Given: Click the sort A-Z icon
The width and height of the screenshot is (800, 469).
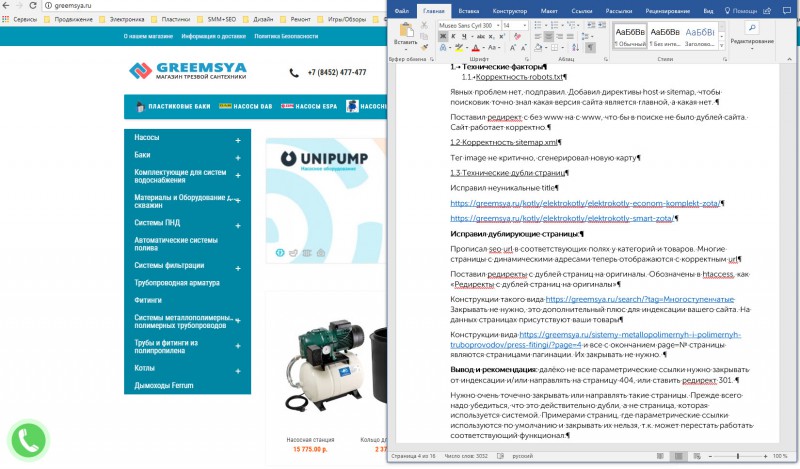Looking at the screenshot, I should [x=576, y=48].
